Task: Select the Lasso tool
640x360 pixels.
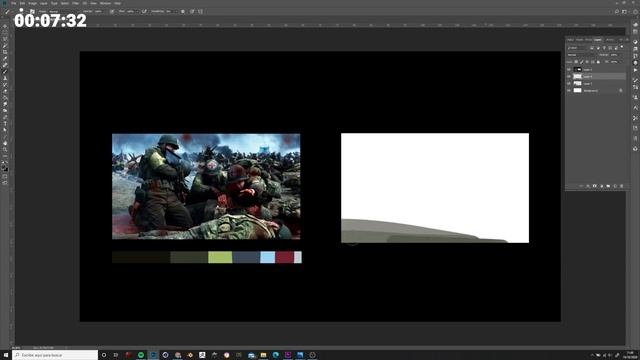Action: pos(5,39)
